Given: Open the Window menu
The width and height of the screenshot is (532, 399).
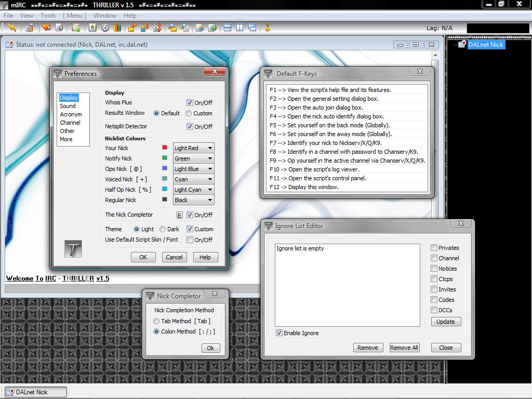Looking at the screenshot, I should click(x=105, y=15).
